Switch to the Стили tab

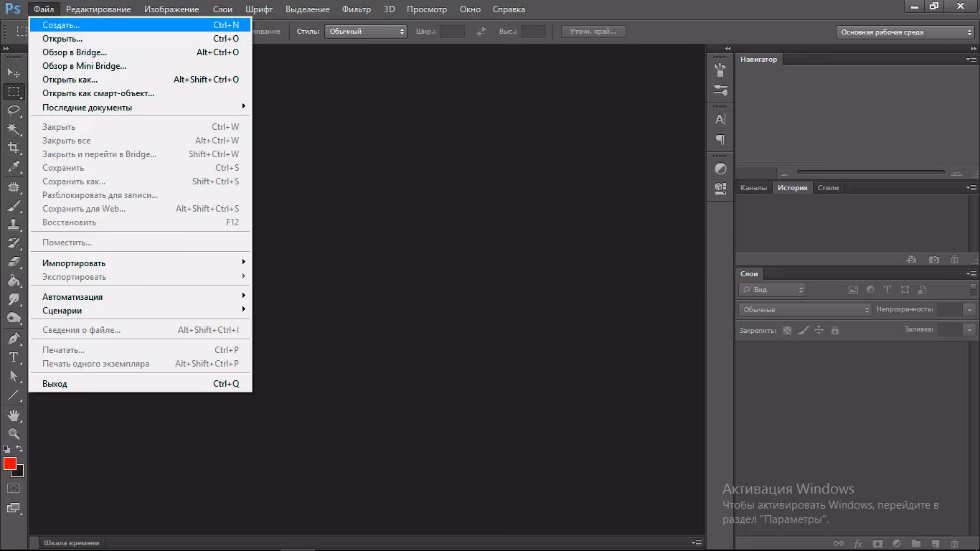[828, 188]
